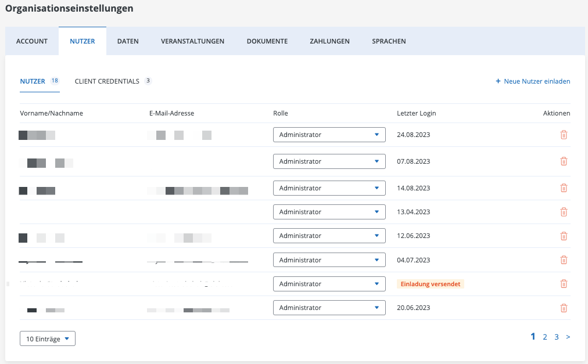This screenshot has height=364, width=588.
Task: Open the 10 Einträge page size dropdown
Action: [x=47, y=339]
